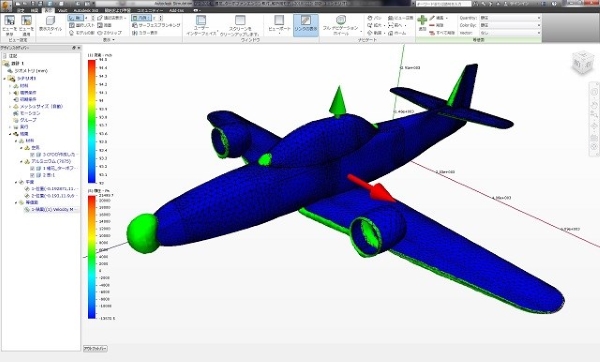
Task: Open the Quantity dropdown
Action: pos(510,18)
